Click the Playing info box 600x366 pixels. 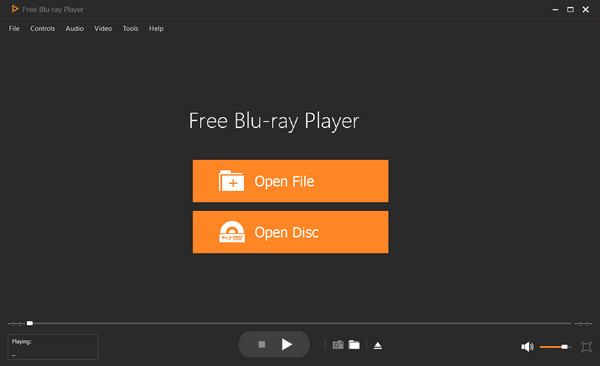pyautogui.click(x=53, y=347)
